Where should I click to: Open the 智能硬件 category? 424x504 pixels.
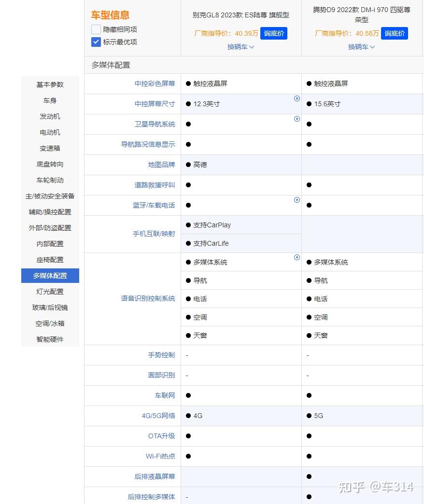pos(50,339)
